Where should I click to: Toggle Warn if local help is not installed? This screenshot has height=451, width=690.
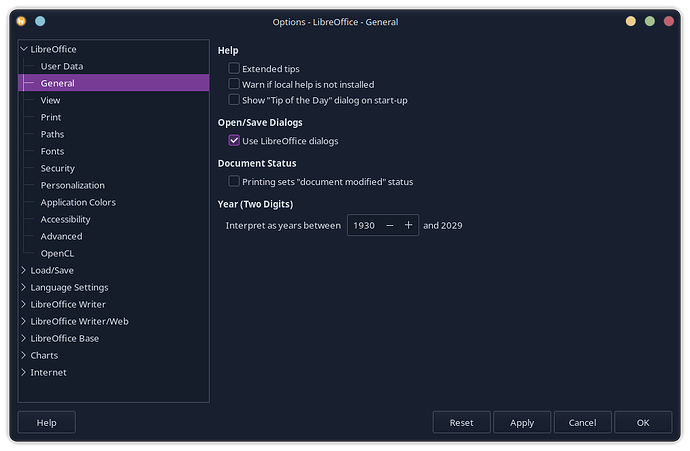pyautogui.click(x=234, y=84)
